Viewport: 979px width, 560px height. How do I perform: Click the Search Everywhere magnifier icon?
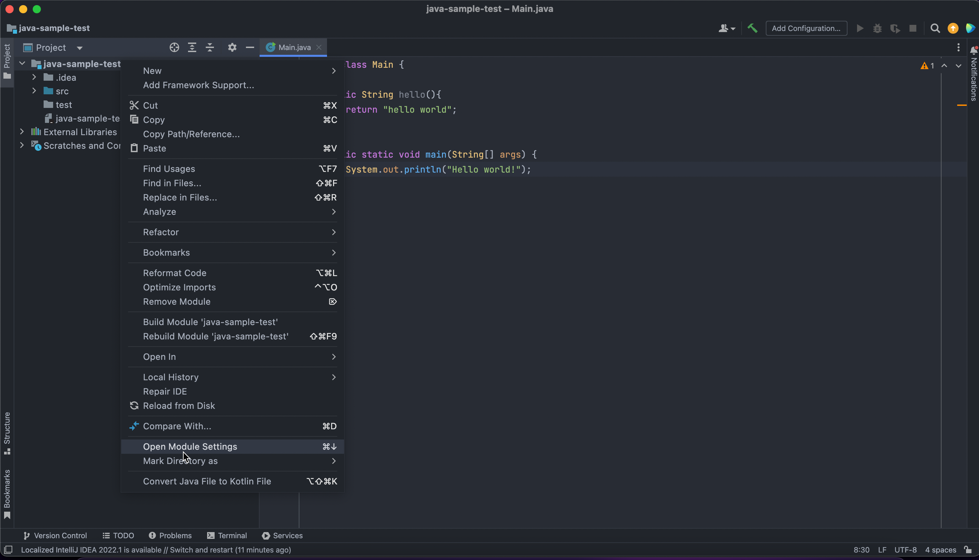pos(935,28)
